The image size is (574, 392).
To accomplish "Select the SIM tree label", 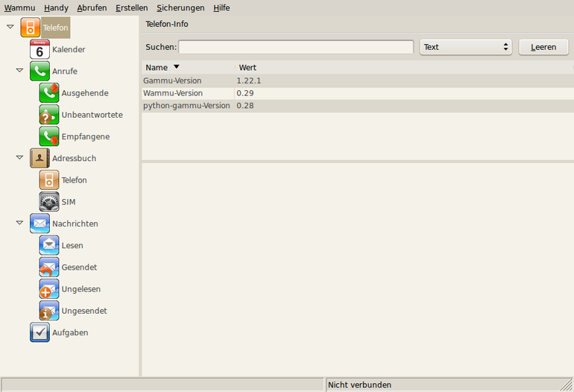I will tap(69, 202).
